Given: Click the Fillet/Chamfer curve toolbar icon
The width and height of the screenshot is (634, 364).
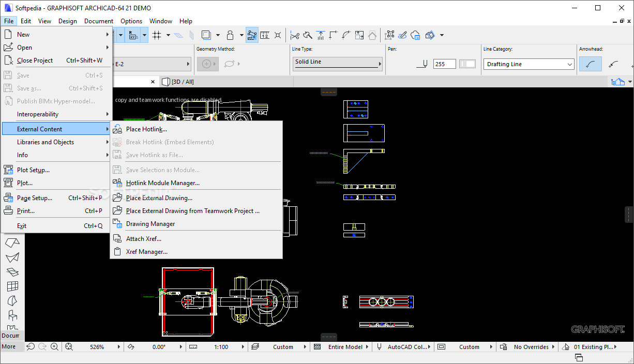Looking at the screenshot, I should [x=346, y=35].
